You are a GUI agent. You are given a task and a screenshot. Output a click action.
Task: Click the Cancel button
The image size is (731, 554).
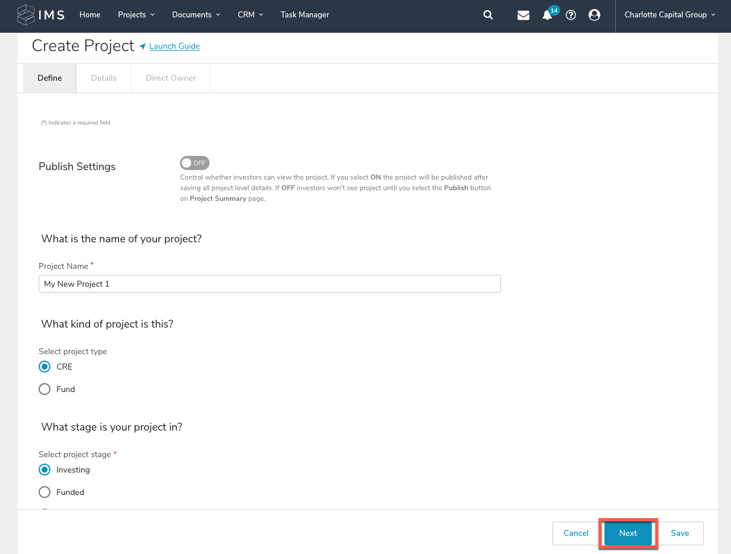point(576,533)
